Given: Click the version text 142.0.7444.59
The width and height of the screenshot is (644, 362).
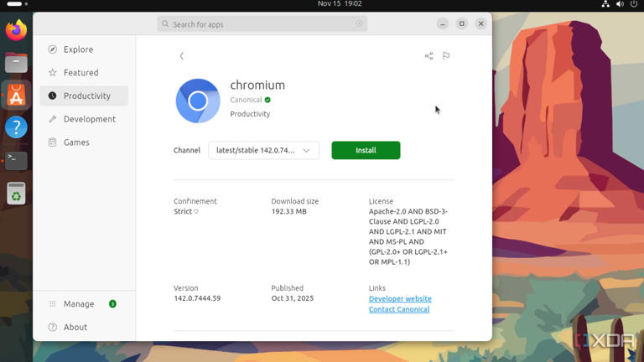Looking at the screenshot, I should [197, 298].
